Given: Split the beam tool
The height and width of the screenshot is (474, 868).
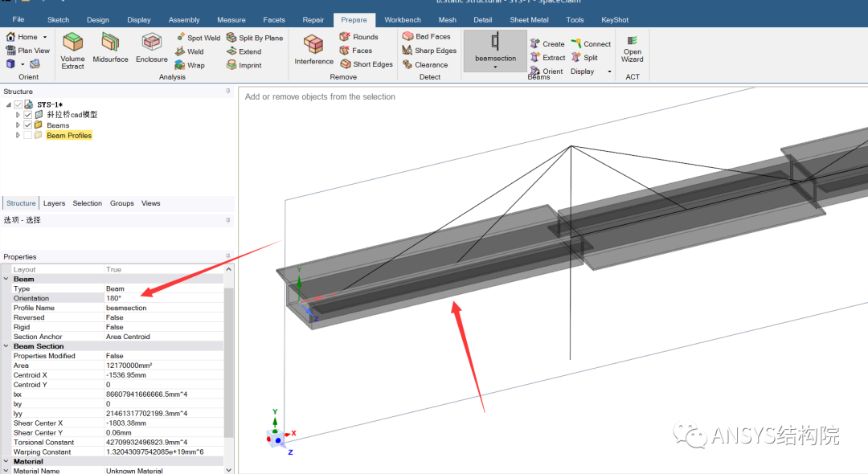Looking at the screenshot, I should 584,58.
